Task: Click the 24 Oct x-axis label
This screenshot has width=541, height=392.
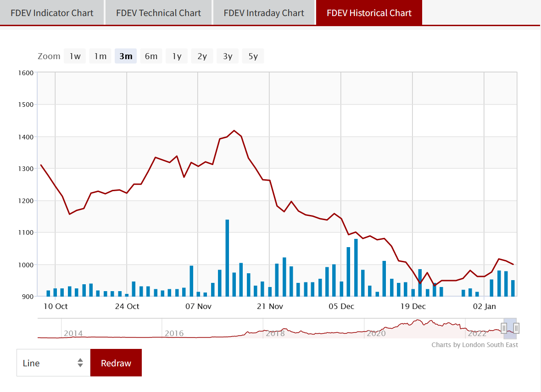Action: pos(127,306)
